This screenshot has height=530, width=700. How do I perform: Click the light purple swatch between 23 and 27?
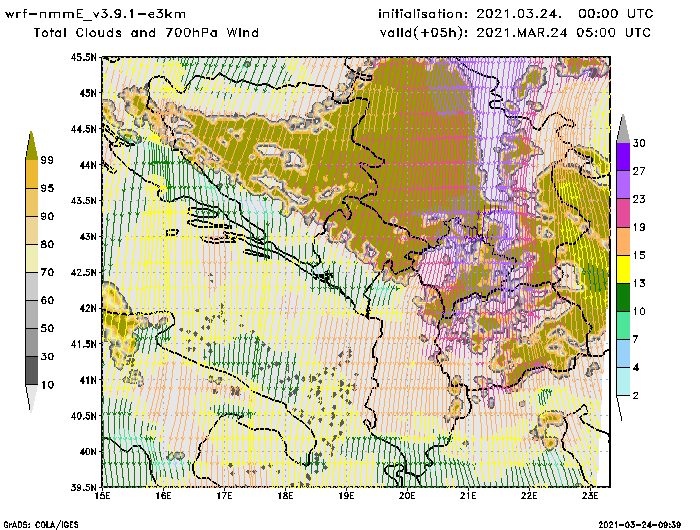pos(623,185)
